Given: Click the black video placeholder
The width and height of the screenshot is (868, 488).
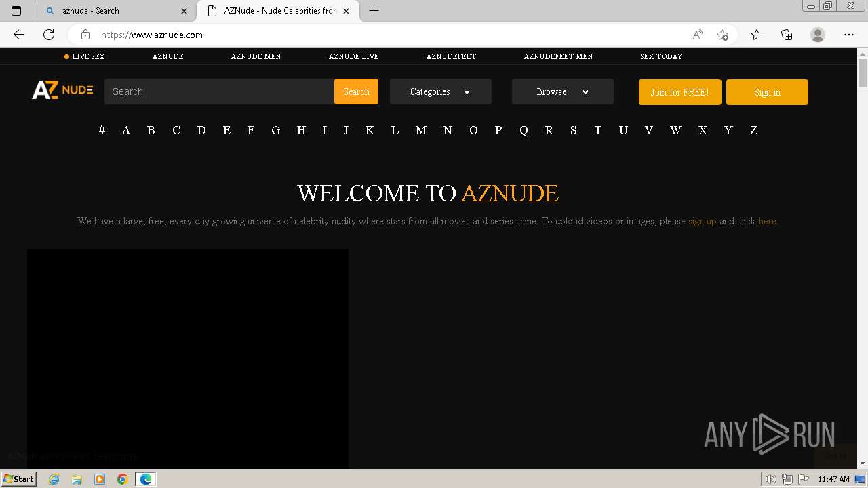Looking at the screenshot, I should [x=188, y=359].
